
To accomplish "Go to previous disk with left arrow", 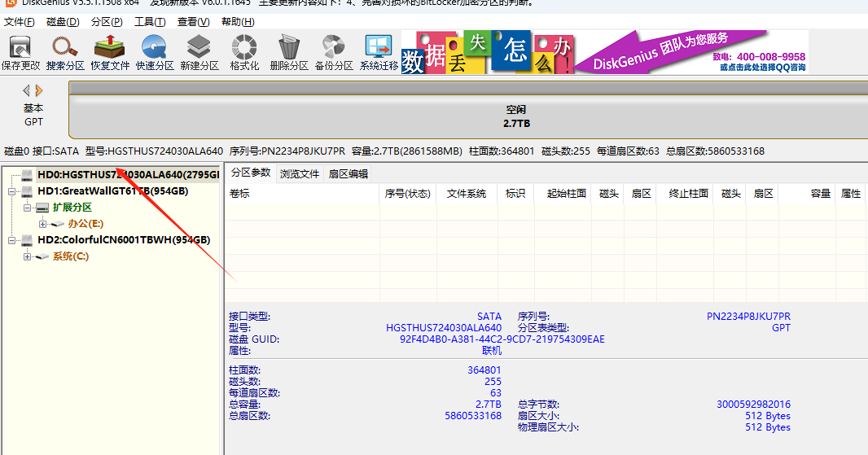I will coord(27,90).
